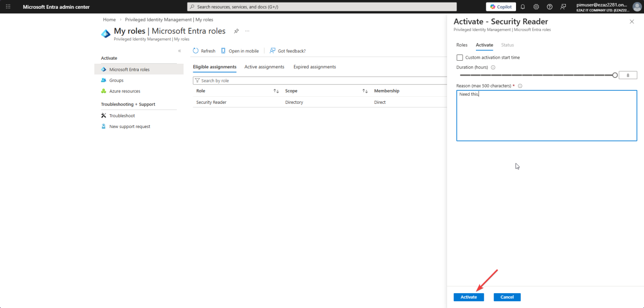
Task: Click the Direct membership cell
Action: (x=380, y=102)
